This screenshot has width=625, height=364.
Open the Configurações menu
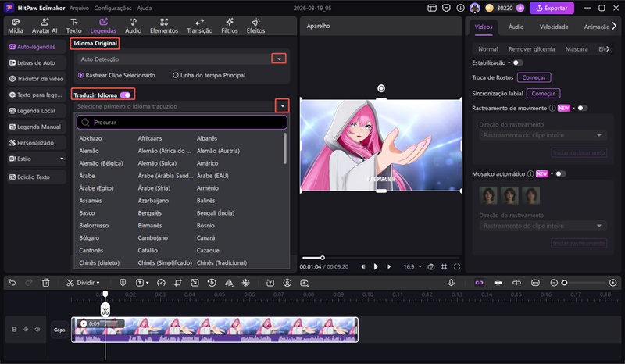112,8
